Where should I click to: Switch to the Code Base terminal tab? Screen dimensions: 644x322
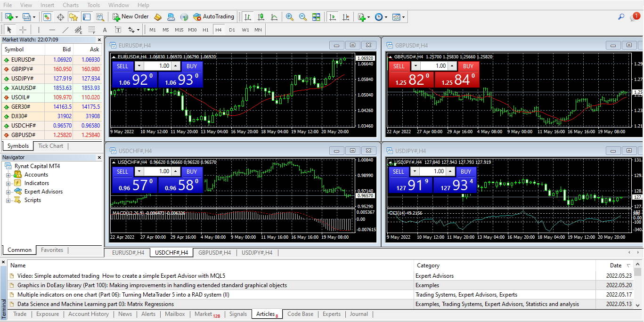(x=300, y=314)
